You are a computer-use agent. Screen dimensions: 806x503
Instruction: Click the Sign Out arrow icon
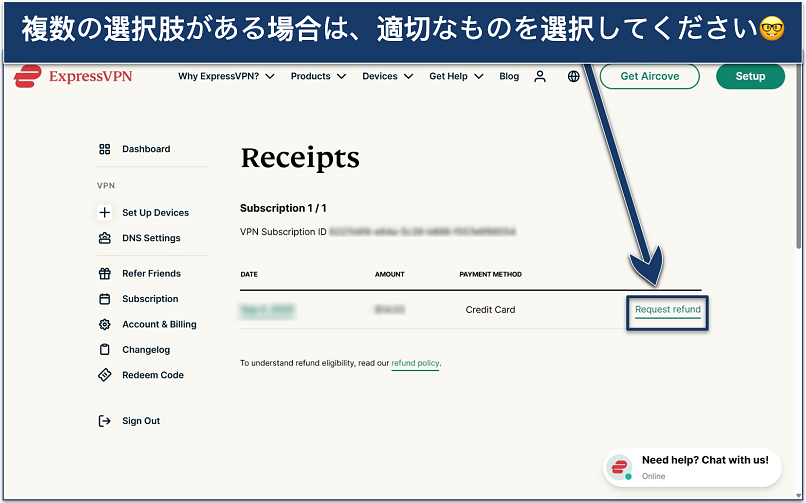tap(105, 421)
